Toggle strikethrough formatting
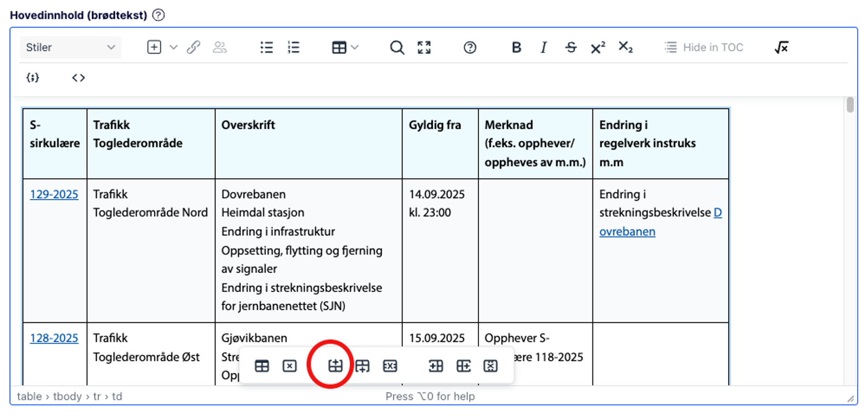Screen dimensions: 868x420 tap(571, 48)
